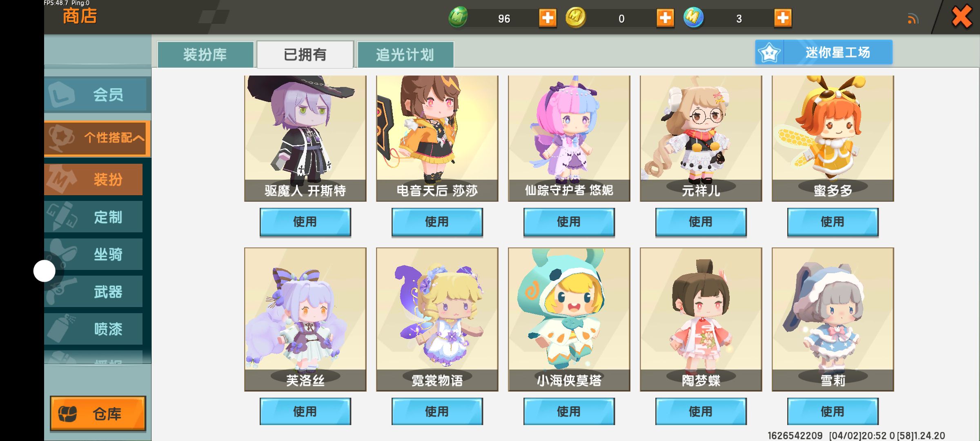The width and height of the screenshot is (980, 441).
Task: Add more blue mini points
Action: (783, 18)
